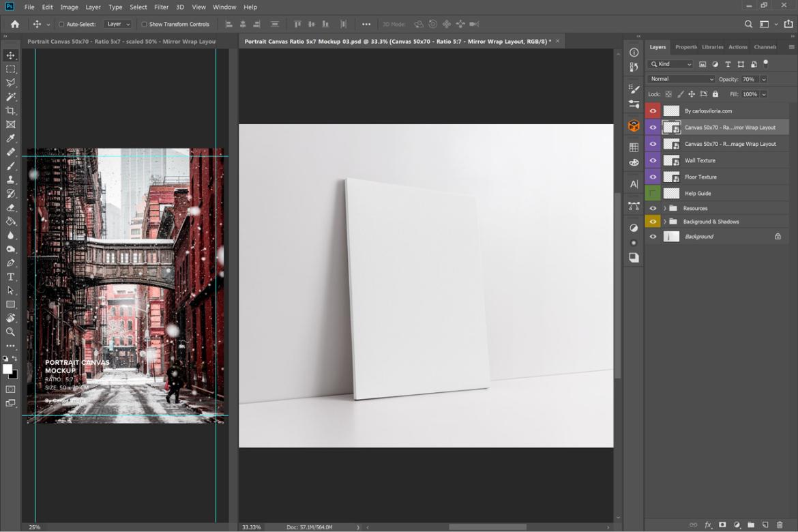Lock all with the padlock Lock icon
This screenshot has width=798, height=532.
click(x=715, y=94)
